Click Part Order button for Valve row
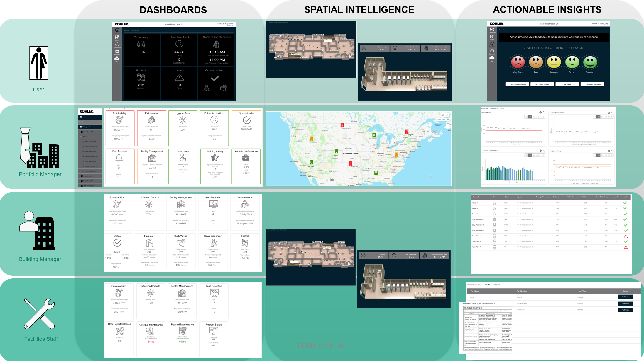This screenshot has height=361, width=644. (x=625, y=297)
